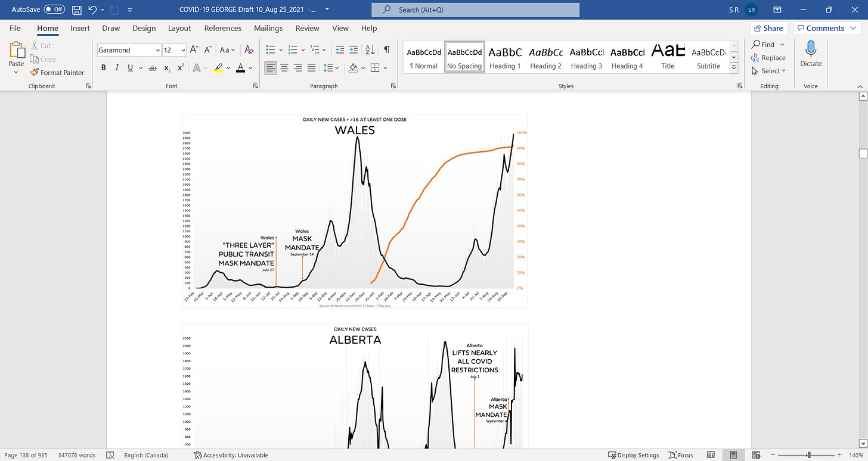Viewport: 868px width, 461px height.
Task: Click the Search box in title bar
Action: [475, 10]
